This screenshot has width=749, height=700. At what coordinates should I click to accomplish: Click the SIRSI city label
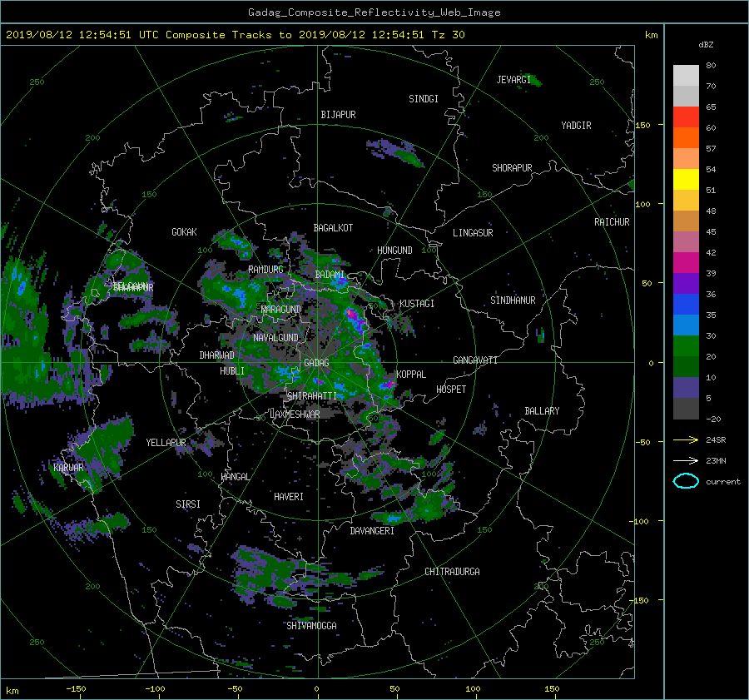(188, 504)
